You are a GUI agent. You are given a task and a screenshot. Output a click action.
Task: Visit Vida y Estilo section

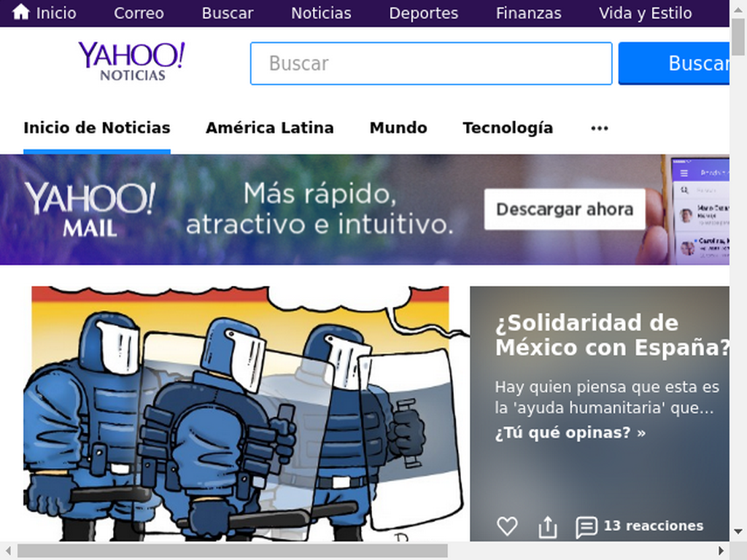click(645, 13)
